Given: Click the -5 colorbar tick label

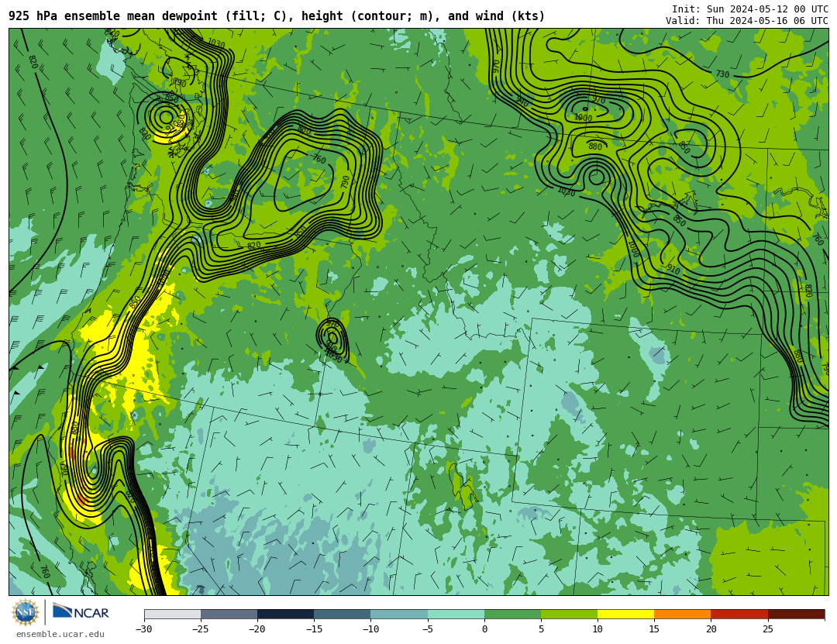Looking at the screenshot, I should [428, 629].
